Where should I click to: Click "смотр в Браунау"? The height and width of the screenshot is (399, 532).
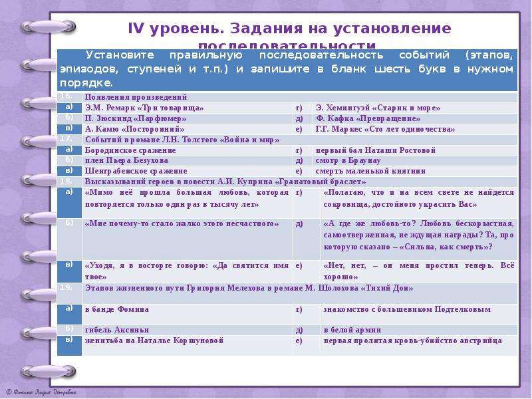pyautogui.click(x=348, y=160)
